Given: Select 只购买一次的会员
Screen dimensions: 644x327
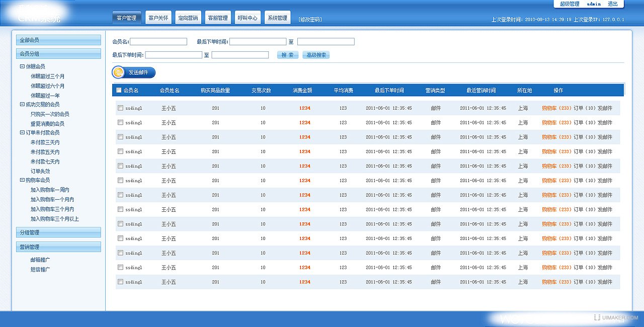Looking at the screenshot, I should [50, 114].
